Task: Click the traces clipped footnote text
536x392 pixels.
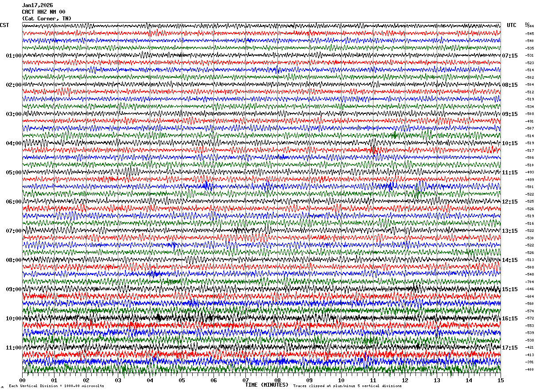Action: coord(347,386)
